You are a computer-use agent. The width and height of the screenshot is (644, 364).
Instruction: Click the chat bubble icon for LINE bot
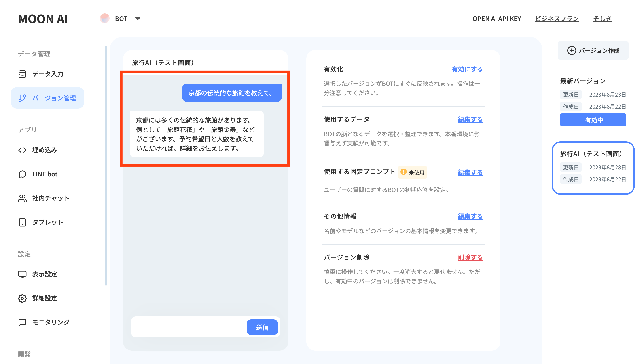coord(22,174)
